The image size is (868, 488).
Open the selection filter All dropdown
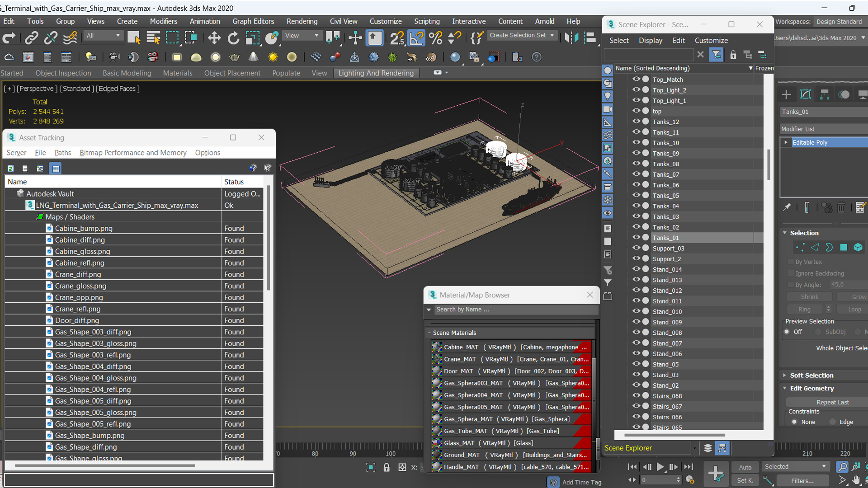click(104, 35)
